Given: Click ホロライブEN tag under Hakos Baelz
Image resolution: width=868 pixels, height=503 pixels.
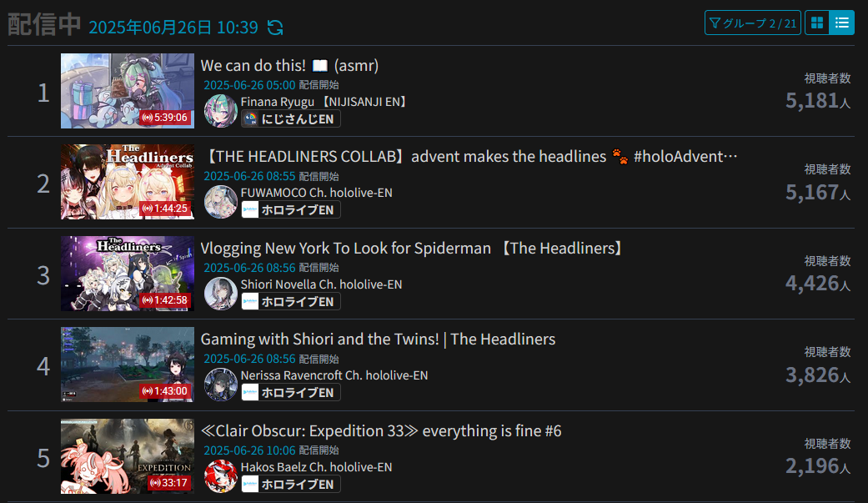Looking at the screenshot, I should click(291, 484).
